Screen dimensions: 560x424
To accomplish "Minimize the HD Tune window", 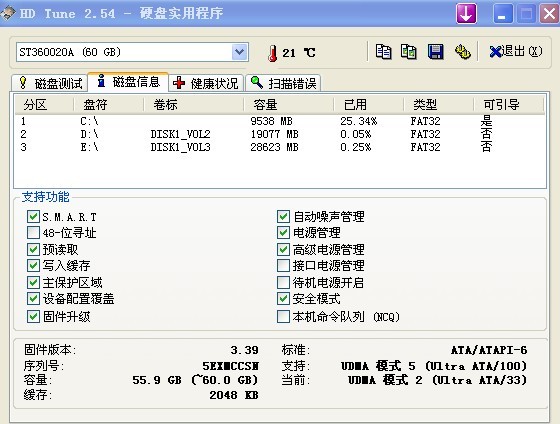I will [503, 14].
